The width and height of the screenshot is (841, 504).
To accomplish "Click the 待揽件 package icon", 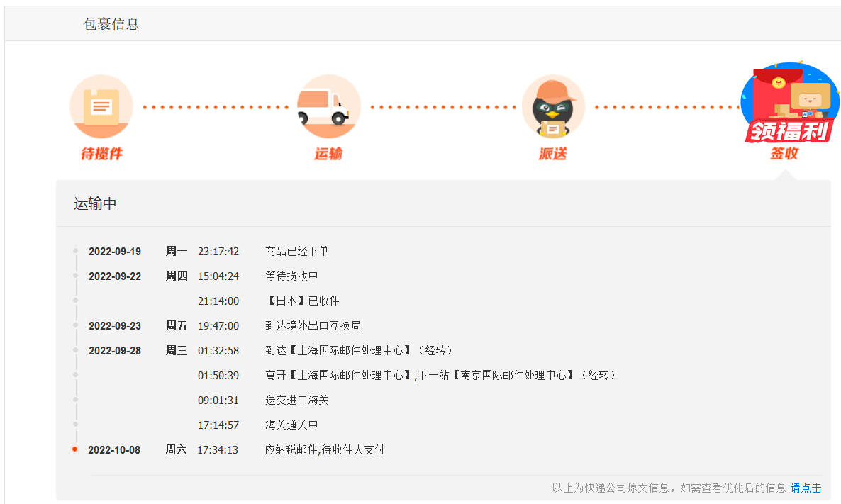I will [x=101, y=106].
